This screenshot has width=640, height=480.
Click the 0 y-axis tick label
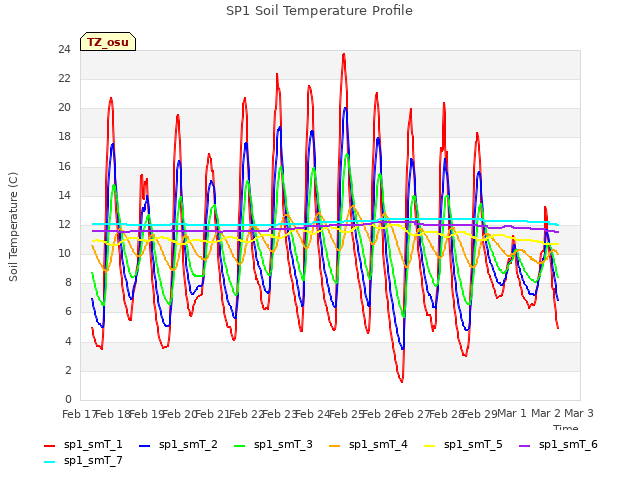coord(68,399)
